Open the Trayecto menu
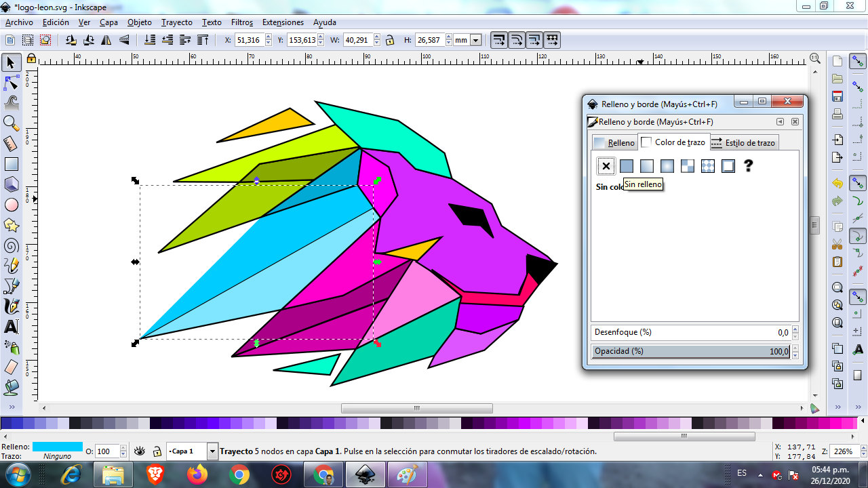This screenshot has width=868, height=488. pos(177,22)
